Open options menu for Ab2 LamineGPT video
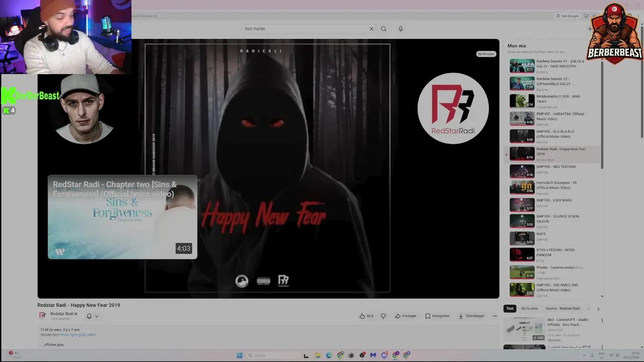 [x=602, y=320]
